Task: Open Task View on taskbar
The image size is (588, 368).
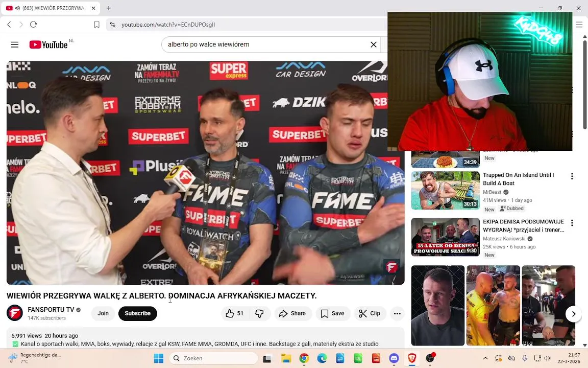Action: (x=267, y=359)
